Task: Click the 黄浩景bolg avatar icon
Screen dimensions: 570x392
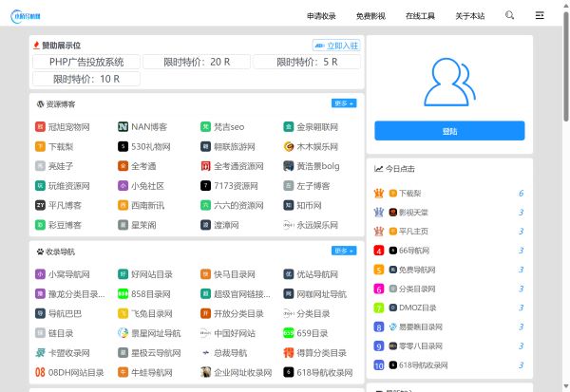Action: [x=289, y=166]
